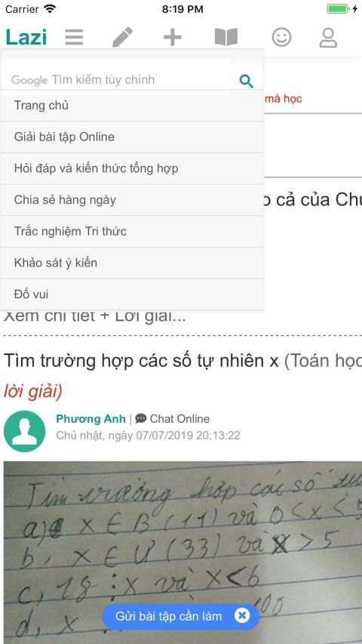Tap the Lazi logo
362x644 pixels.
[26, 38]
